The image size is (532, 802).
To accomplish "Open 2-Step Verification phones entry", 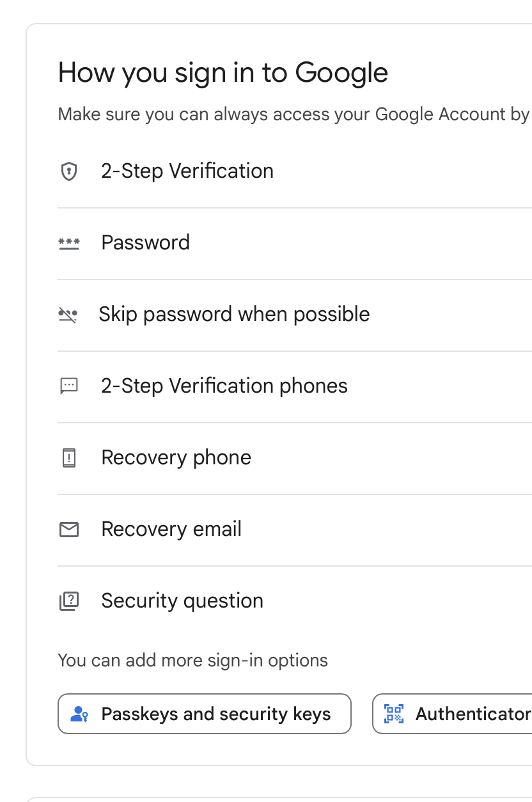I will (x=224, y=386).
